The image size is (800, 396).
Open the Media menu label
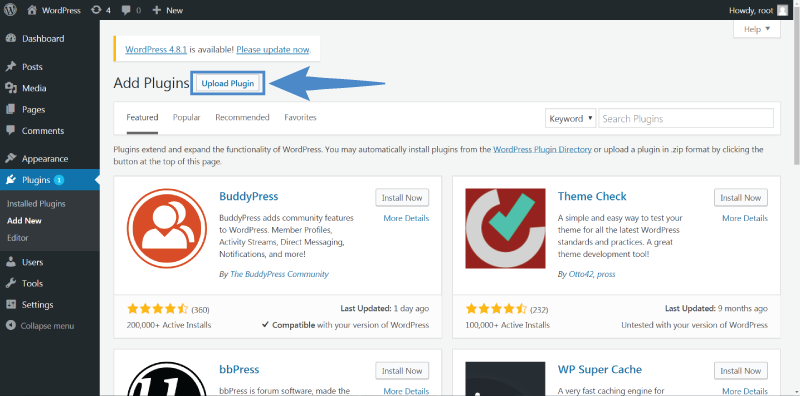tap(34, 88)
